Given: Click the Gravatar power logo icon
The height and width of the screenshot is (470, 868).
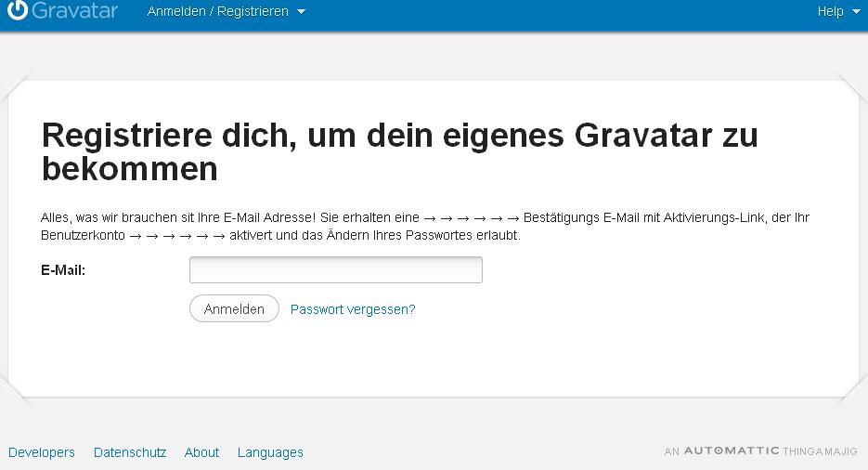Looking at the screenshot, I should 17,10.
